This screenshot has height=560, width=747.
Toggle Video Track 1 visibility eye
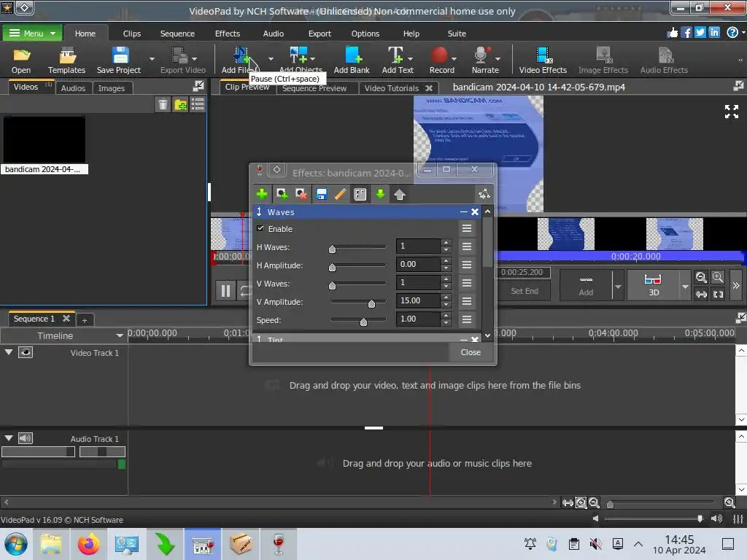point(26,352)
